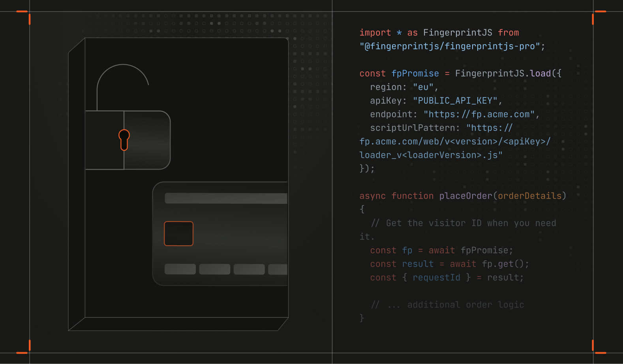Viewport: 623px width, 364px height.
Task: Click the orange keyhole on the padlock
Action: pos(124,140)
